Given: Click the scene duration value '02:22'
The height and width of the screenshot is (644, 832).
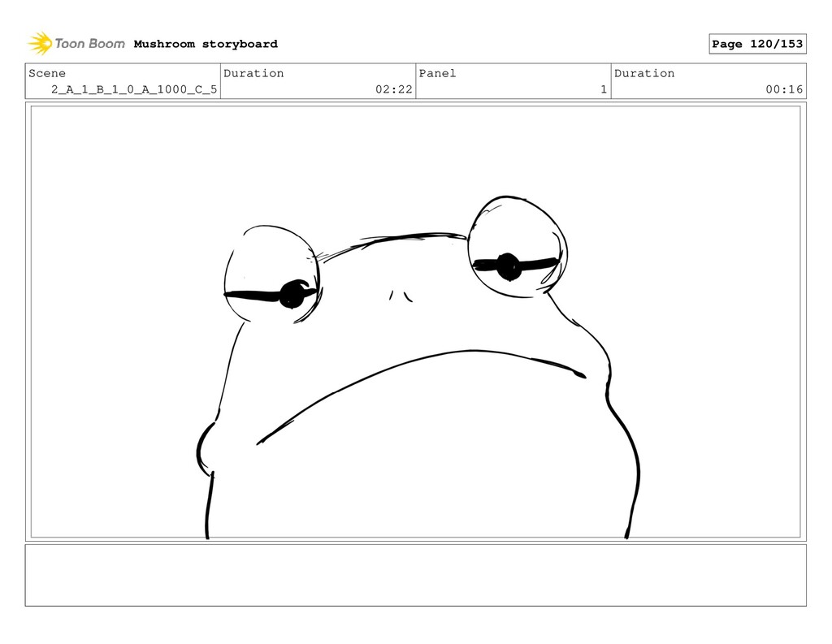Looking at the screenshot, I should (x=394, y=89).
